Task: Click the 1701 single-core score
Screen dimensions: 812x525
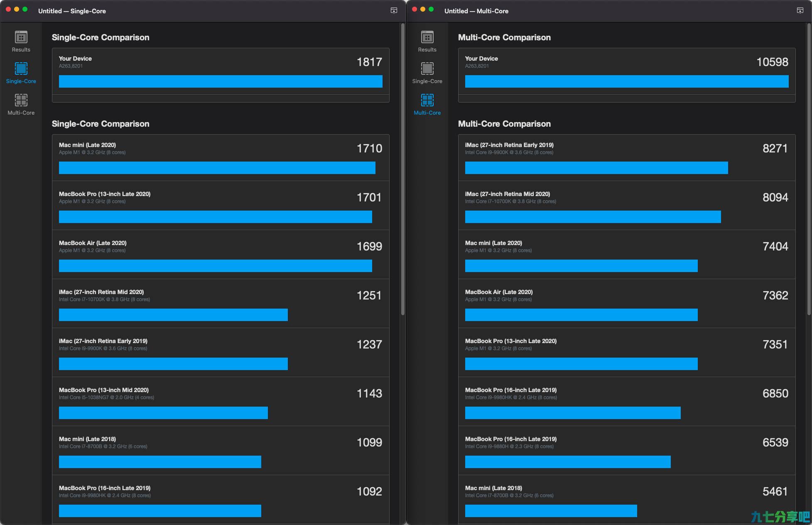Action: click(x=369, y=197)
